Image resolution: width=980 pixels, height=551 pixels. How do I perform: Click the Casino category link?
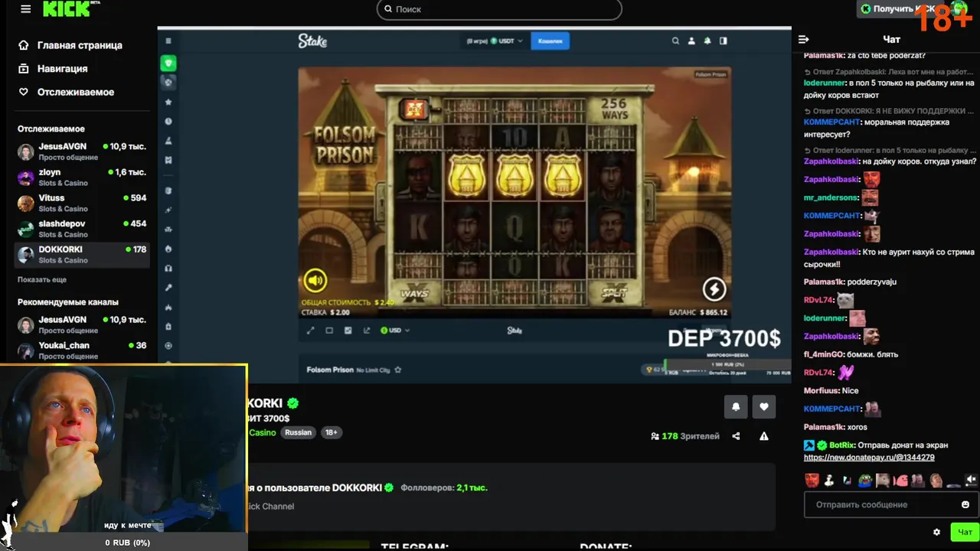point(262,432)
